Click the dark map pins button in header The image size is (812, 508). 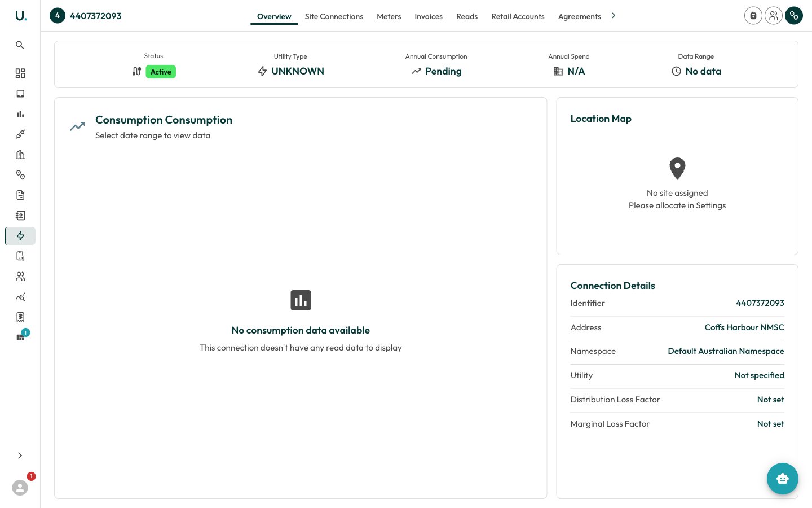click(x=794, y=16)
